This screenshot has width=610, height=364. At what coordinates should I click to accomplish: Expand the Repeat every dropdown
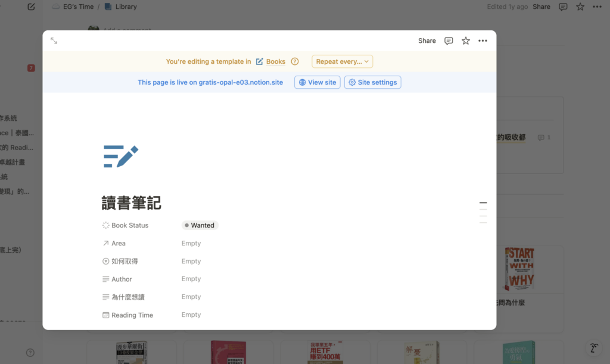click(x=343, y=61)
